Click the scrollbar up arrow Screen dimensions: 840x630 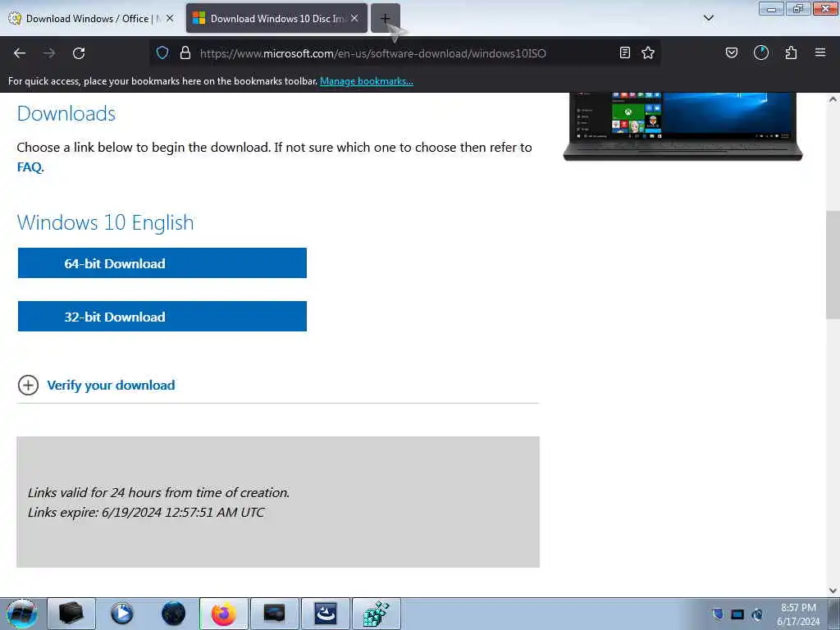click(x=833, y=99)
